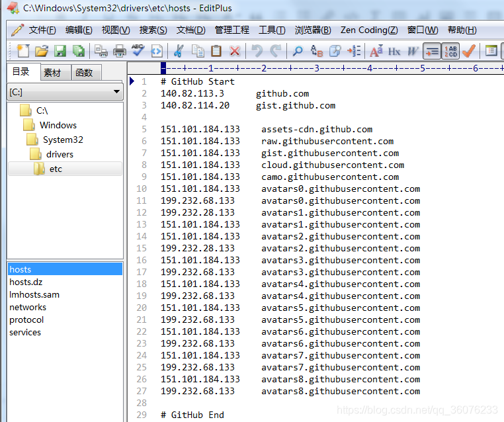Click the Go to Line icon

[354, 51]
